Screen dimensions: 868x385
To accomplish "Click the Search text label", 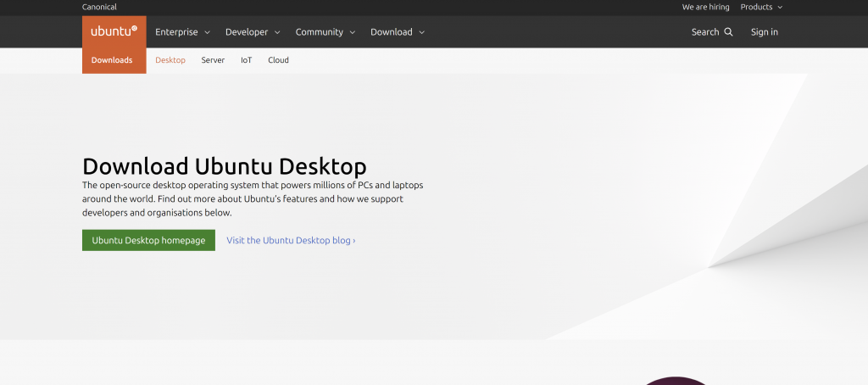I will coord(705,32).
